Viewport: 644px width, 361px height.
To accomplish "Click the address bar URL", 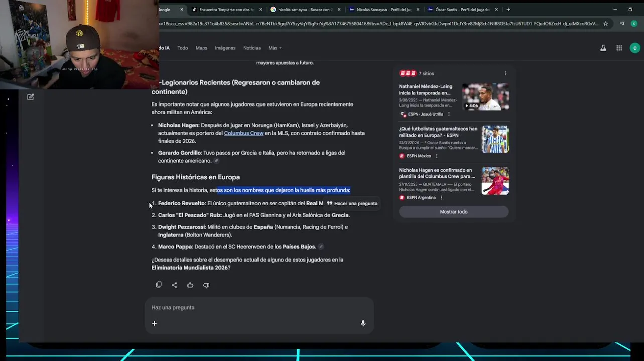I will click(x=379, y=23).
